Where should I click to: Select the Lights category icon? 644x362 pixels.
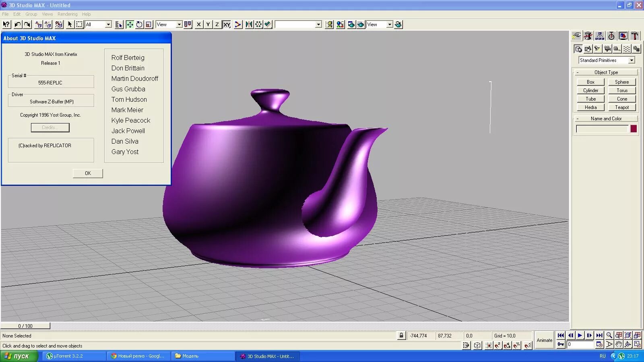598,49
